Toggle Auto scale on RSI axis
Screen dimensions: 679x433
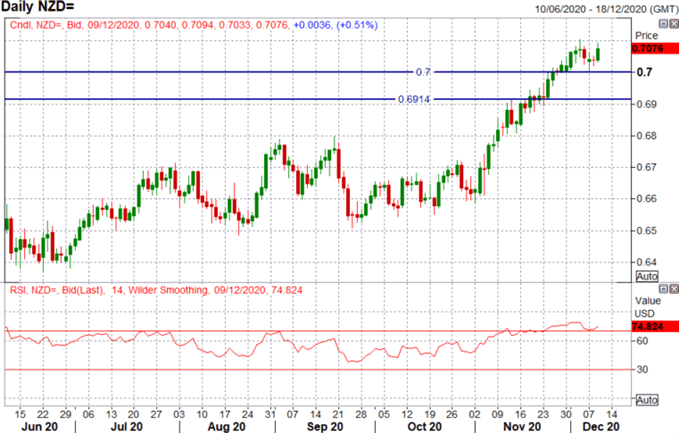(647, 400)
